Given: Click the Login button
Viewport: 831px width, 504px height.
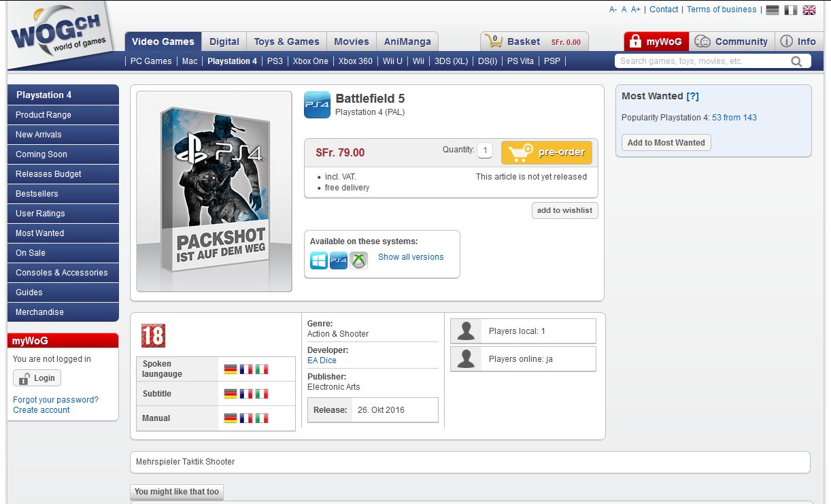Looking at the screenshot, I should (37, 378).
